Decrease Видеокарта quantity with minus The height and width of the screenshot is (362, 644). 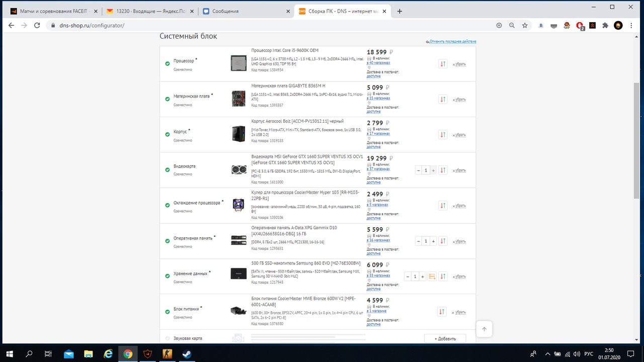419,170
